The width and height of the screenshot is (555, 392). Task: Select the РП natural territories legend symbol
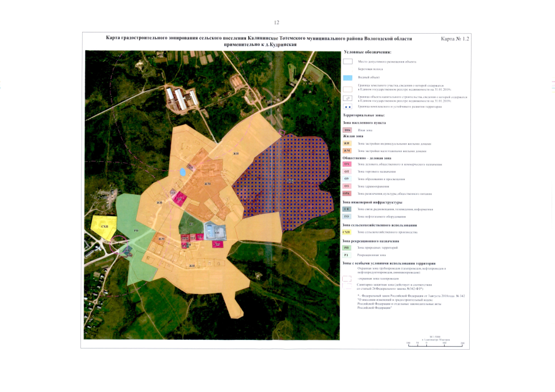(347, 246)
